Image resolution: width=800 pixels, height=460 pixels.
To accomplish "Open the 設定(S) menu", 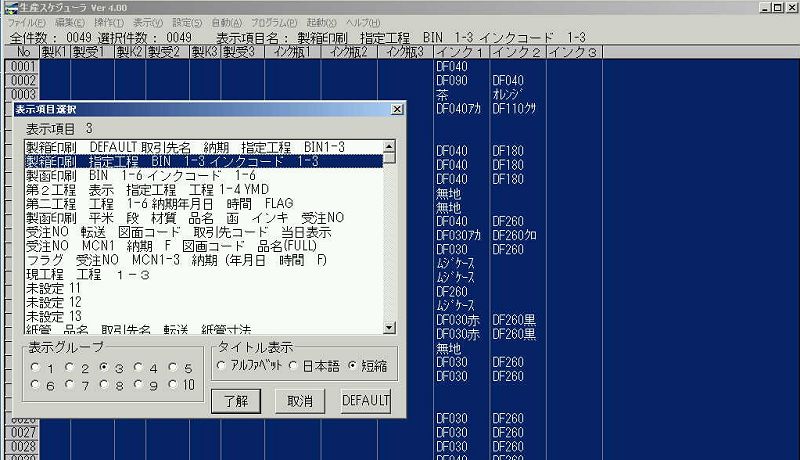I will tap(187, 21).
